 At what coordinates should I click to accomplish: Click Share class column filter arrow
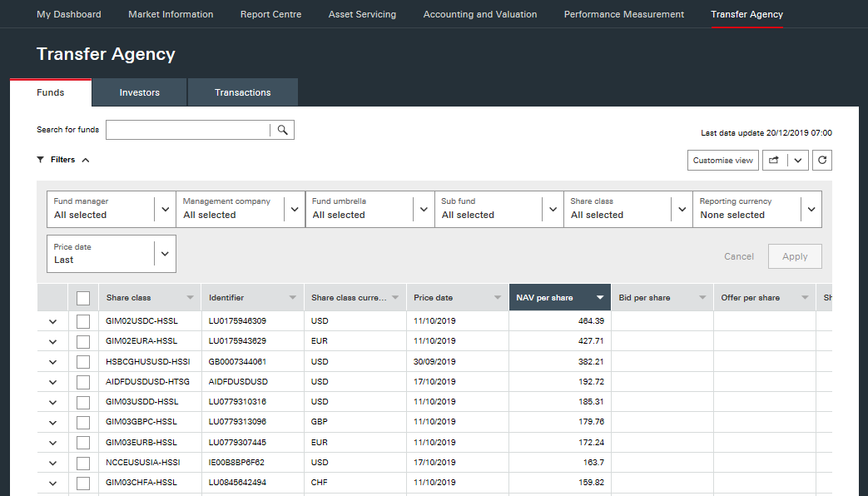coord(191,298)
